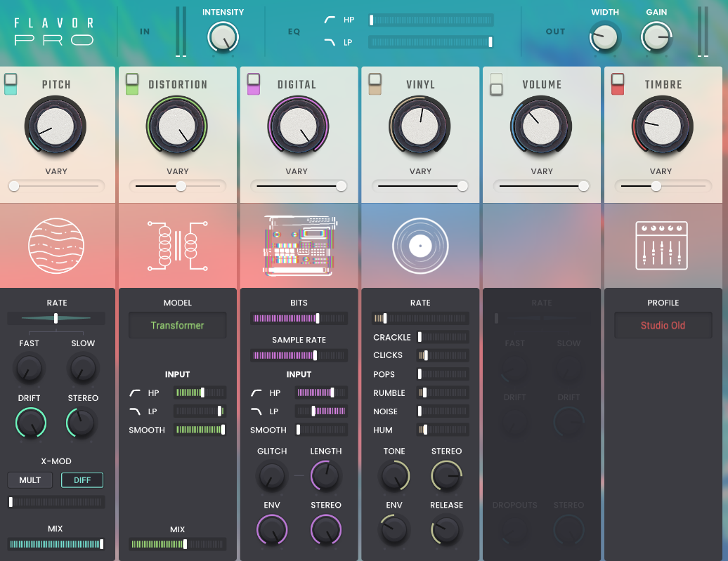Enable the Volume module switch
728x561 pixels.
(x=496, y=84)
